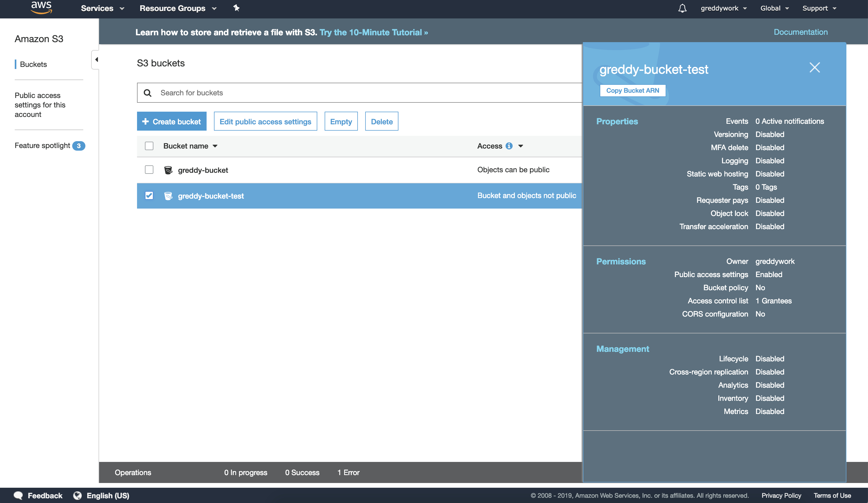Open the notifications bell icon
The height and width of the screenshot is (503, 868).
pos(682,8)
